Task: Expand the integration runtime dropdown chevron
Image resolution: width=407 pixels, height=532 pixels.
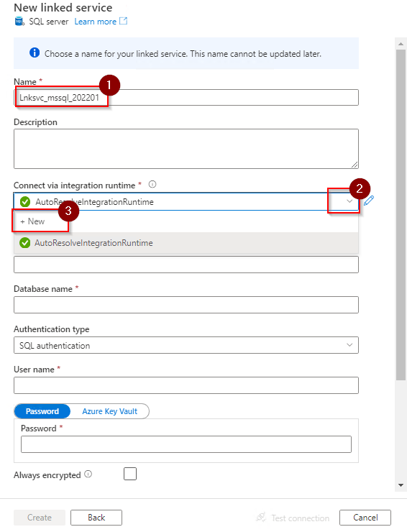Action: pos(349,201)
